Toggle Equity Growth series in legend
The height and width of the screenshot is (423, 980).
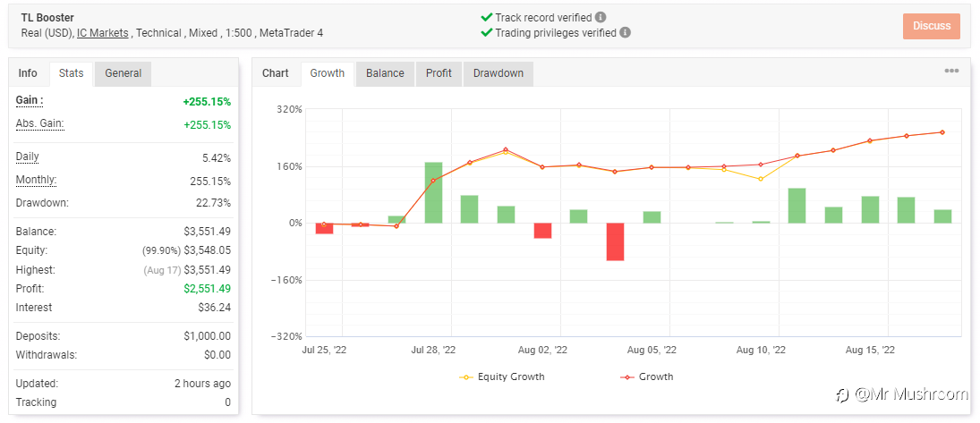[503, 376]
